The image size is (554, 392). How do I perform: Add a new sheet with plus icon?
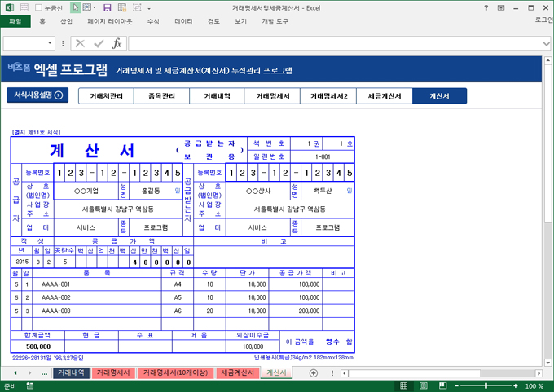[313, 373]
